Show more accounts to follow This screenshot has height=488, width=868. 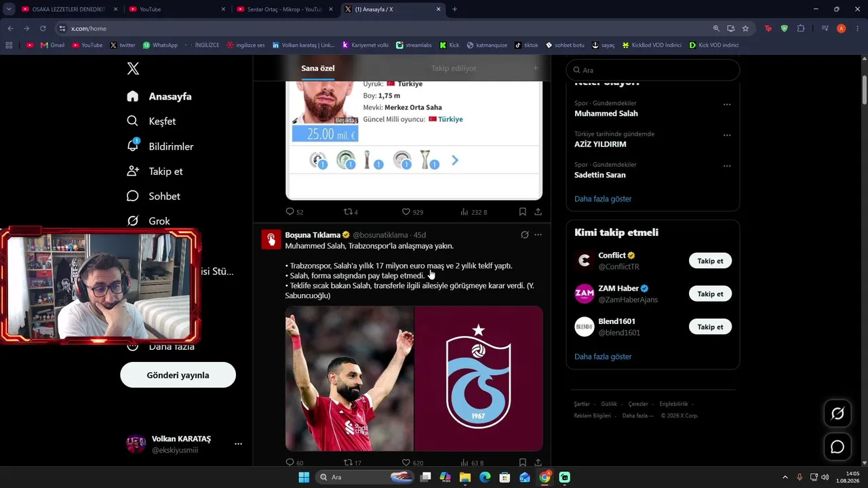(x=603, y=357)
